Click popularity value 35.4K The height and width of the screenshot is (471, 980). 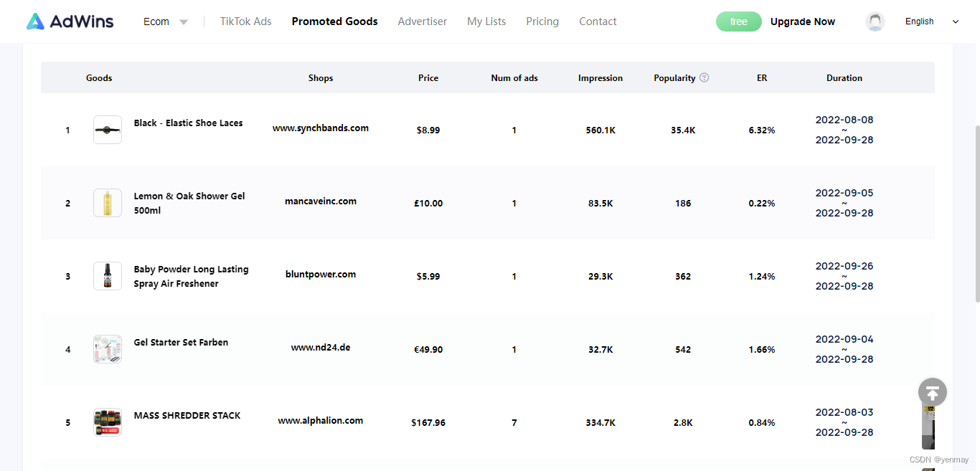point(683,130)
